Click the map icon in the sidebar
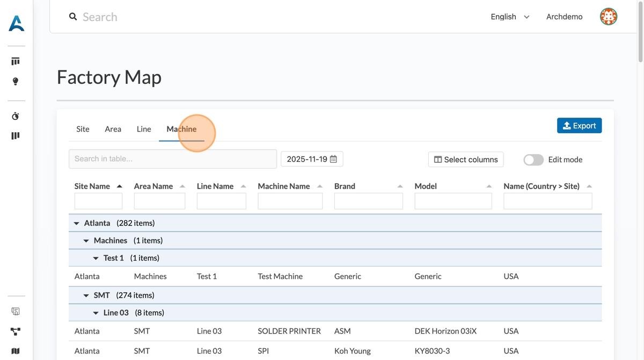Image resolution: width=644 pixels, height=360 pixels. 16,351
